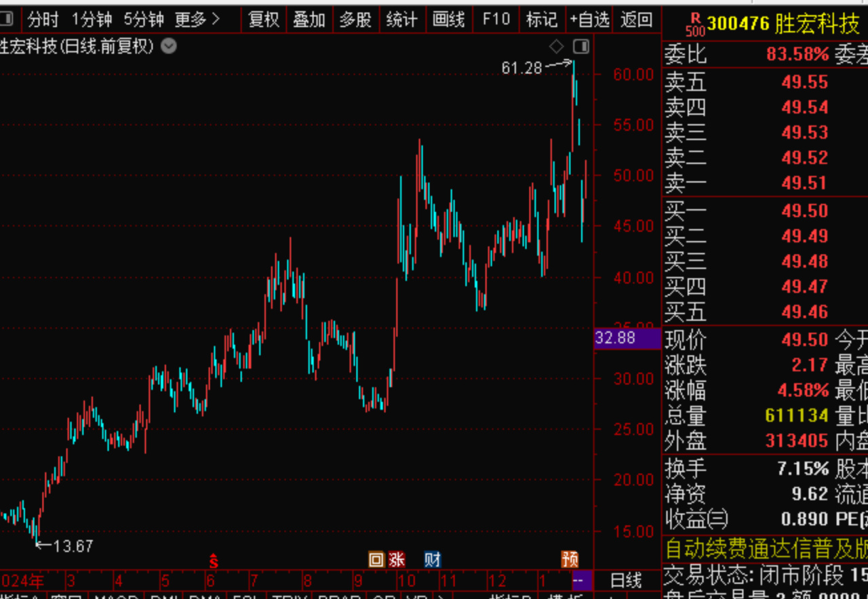Click the purple -- box on the date axis
This screenshot has width=868, height=599.
pyautogui.click(x=583, y=580)
